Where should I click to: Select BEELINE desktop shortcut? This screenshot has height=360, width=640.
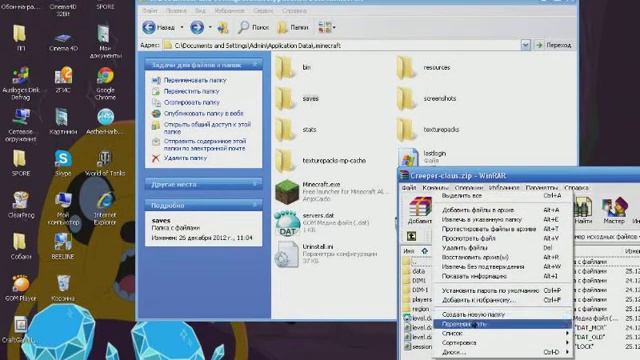pos(63,247)
